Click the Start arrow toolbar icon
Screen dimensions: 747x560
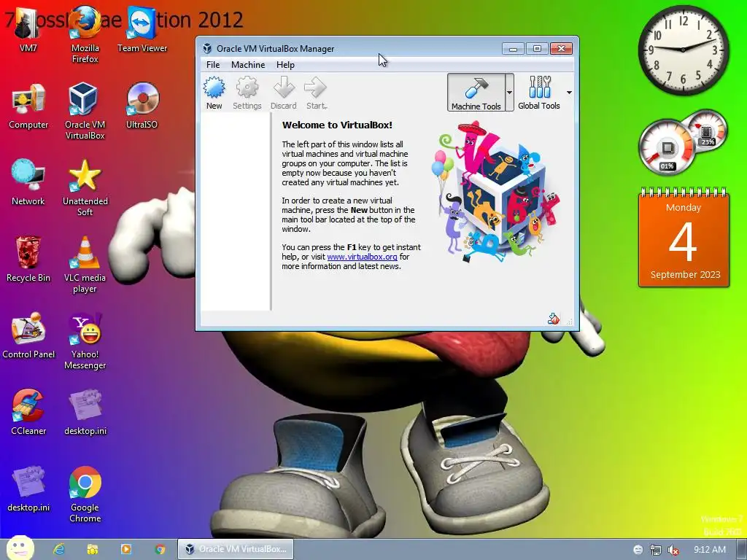316,93
